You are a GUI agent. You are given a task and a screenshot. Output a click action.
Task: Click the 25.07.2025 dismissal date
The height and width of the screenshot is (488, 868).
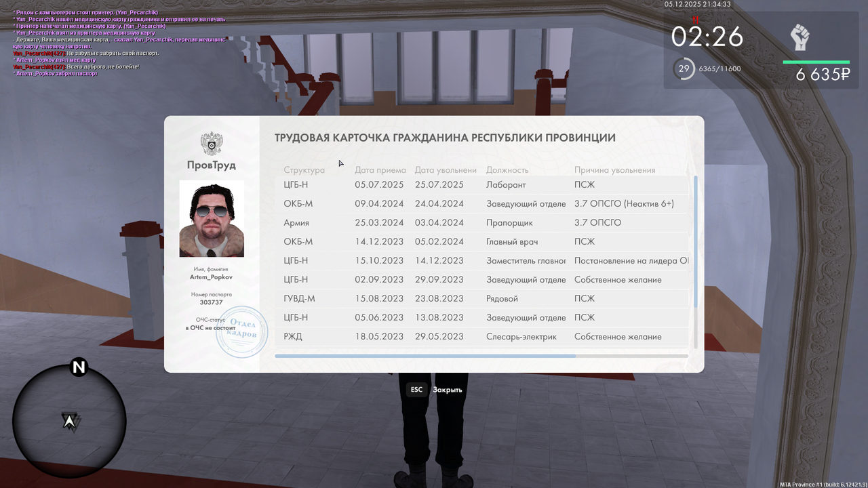click(439, 184)
